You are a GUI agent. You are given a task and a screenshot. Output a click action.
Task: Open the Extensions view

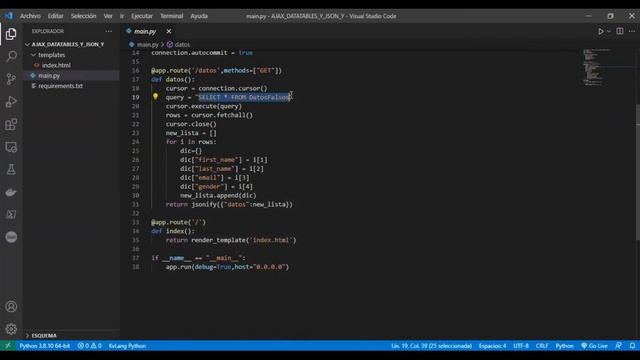pos(11,124)
